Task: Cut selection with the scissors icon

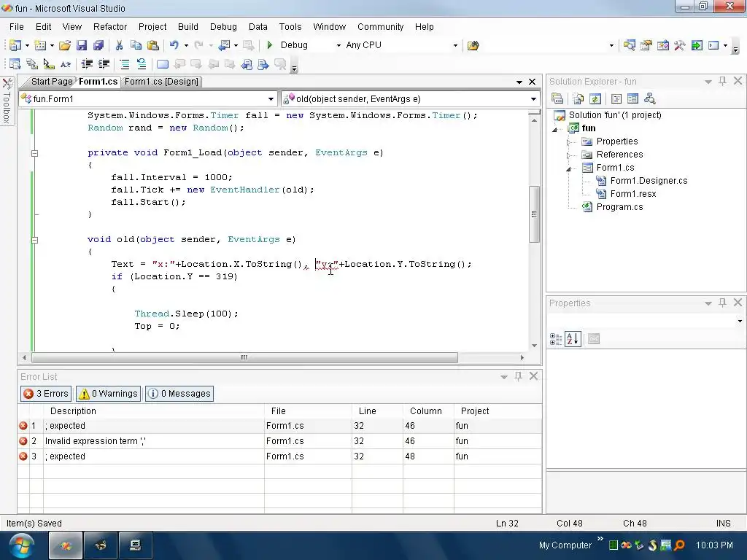Action: 119,45
